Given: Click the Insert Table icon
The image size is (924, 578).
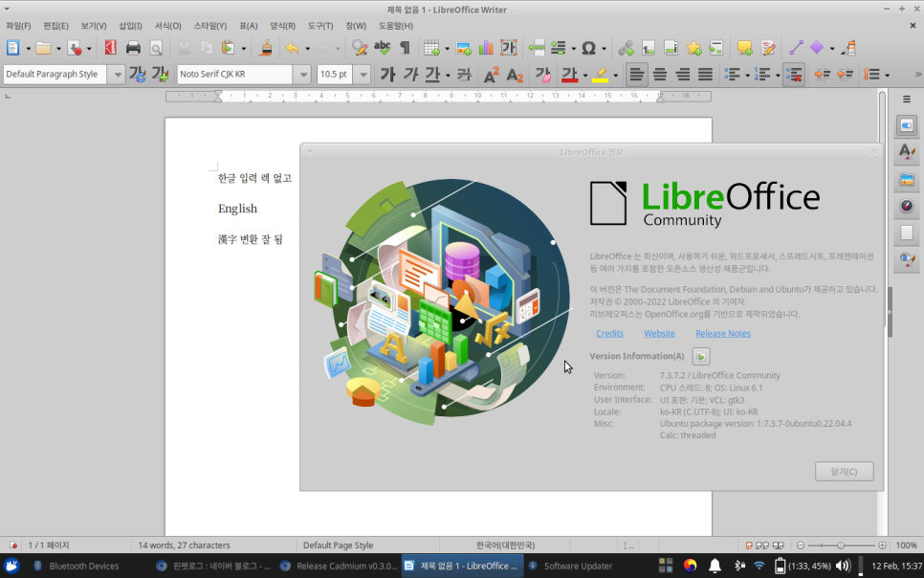Looking at the screenshot, I should point(432,48).
